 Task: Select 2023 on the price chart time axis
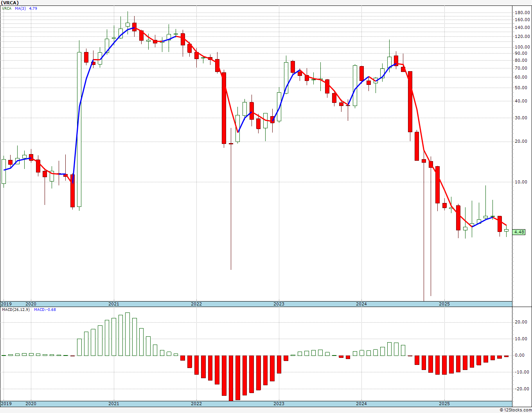(279, 304)
